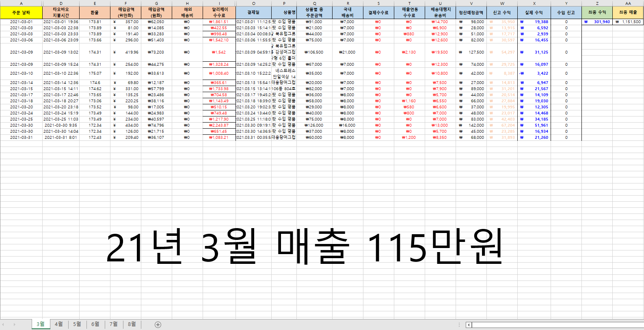
Task: Click the 최종 수익 header cell
Action: pos(597,13)
